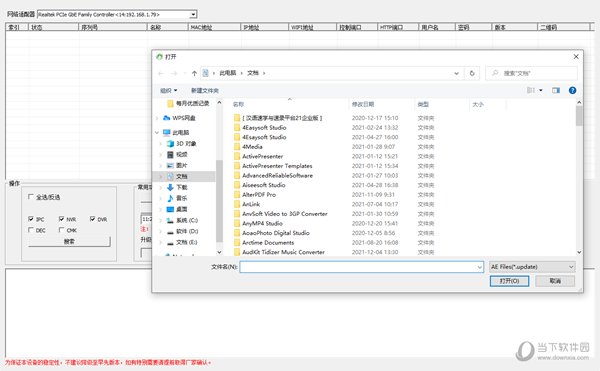Open the network adapter dropdown
Image resolution: width=600 pixels, height=371 pixels.
(193, 15)
